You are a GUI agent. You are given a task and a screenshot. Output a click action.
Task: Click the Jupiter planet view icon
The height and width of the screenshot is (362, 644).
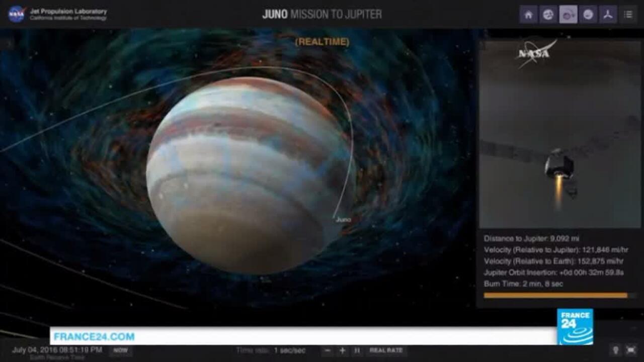[589, 14]
